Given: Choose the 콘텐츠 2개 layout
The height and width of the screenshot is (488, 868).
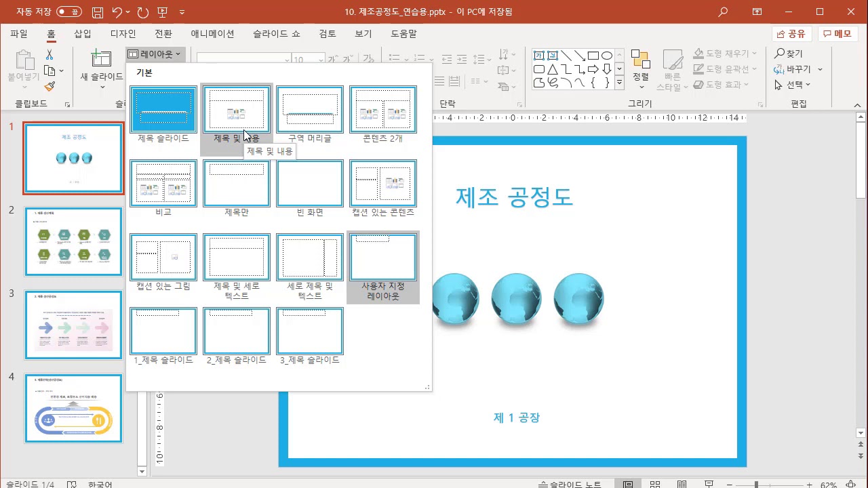Looking at the screenshot, I should (x=383, y=109).
